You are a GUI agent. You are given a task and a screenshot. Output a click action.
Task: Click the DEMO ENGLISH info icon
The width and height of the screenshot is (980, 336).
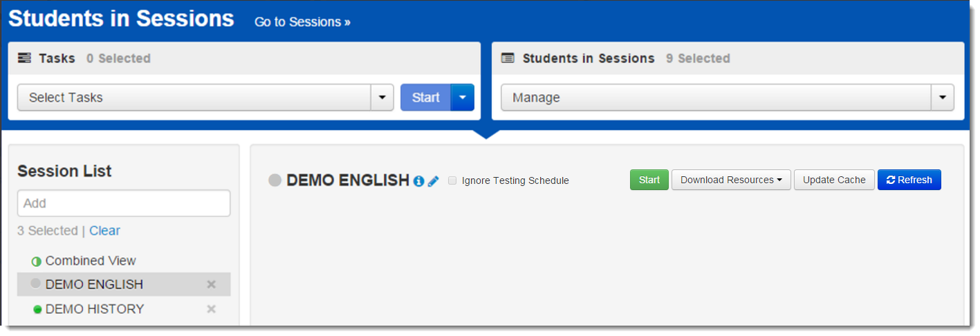[x=418, y=181]
